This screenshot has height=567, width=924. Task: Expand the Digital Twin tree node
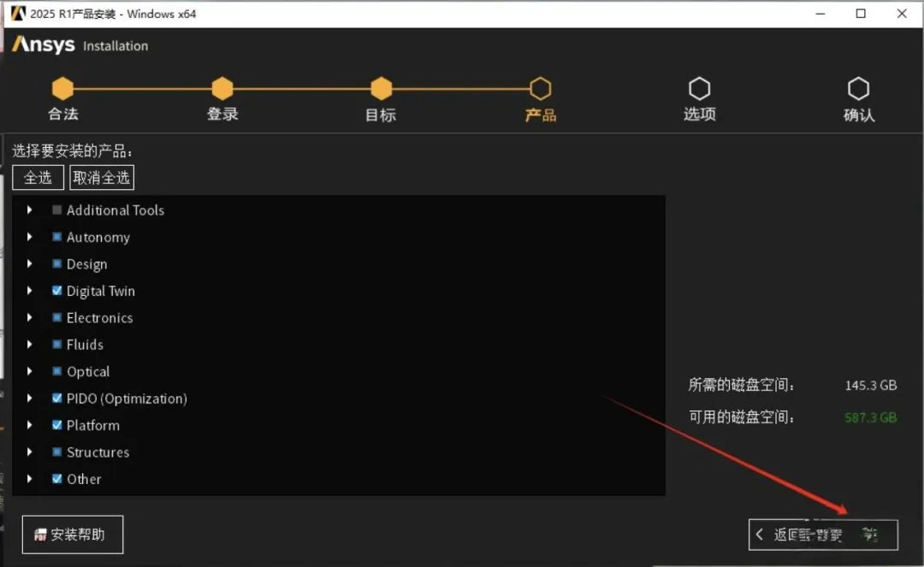[x=29, y=290]
